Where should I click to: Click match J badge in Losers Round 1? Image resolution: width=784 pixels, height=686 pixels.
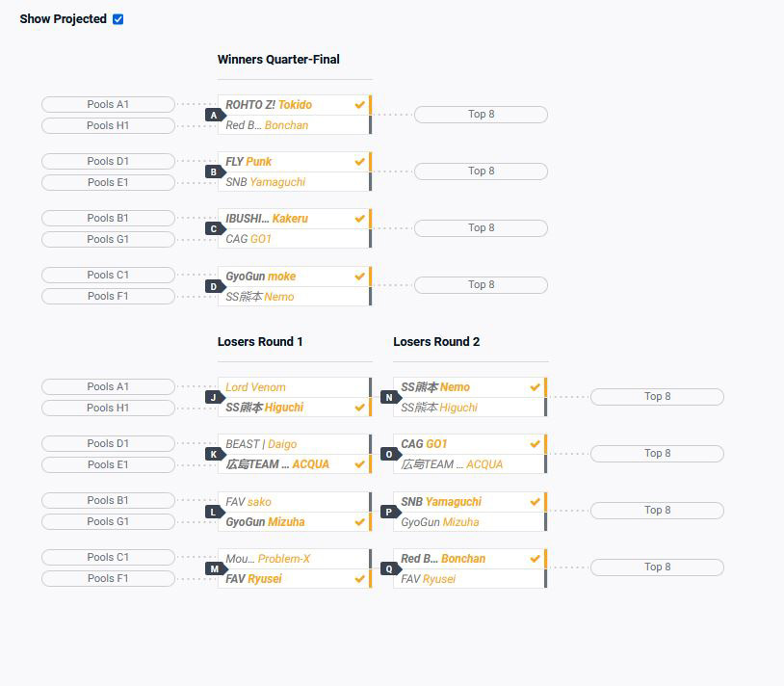[214, 397]
